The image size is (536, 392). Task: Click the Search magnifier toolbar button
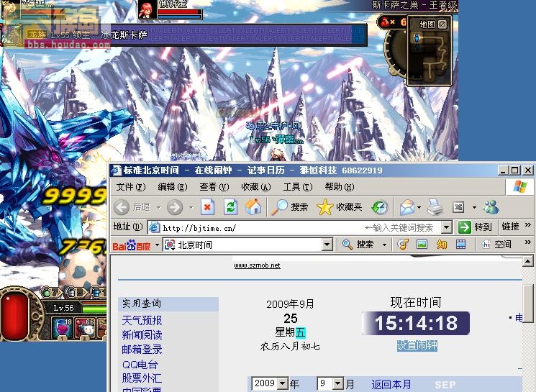289,207
